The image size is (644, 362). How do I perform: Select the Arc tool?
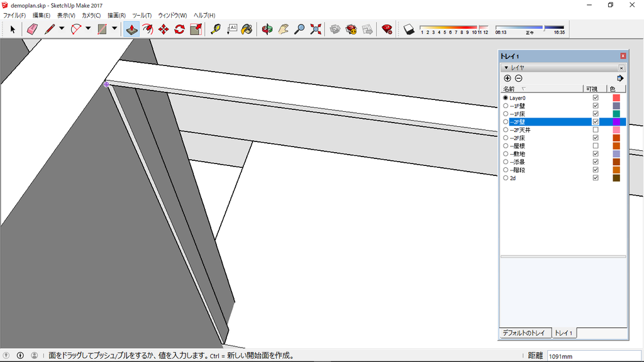pos(76,29)
